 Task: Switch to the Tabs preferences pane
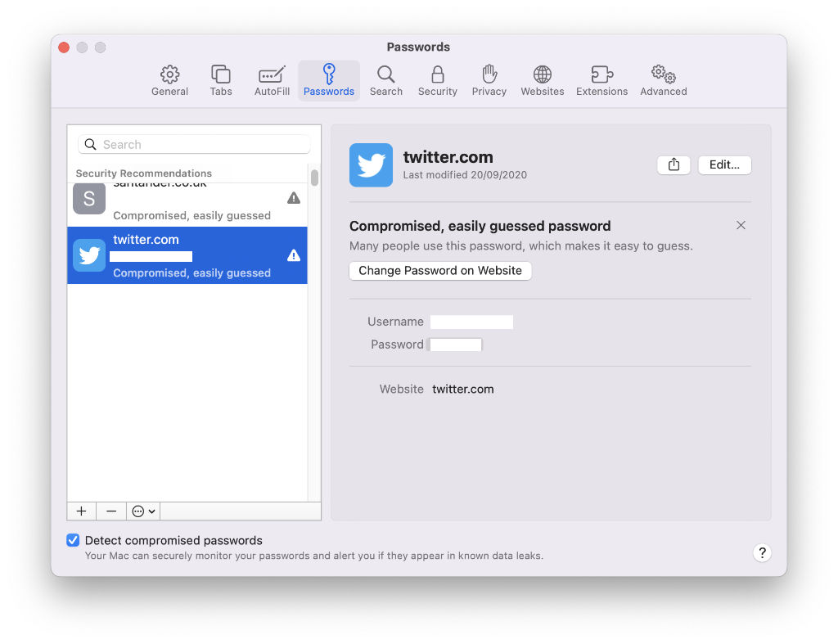point(221,81)
